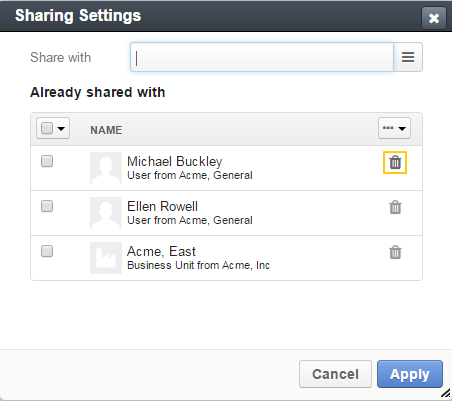Select the name Acme, East
The height and width of the screenshot is (401, 452).
(161, 252)
